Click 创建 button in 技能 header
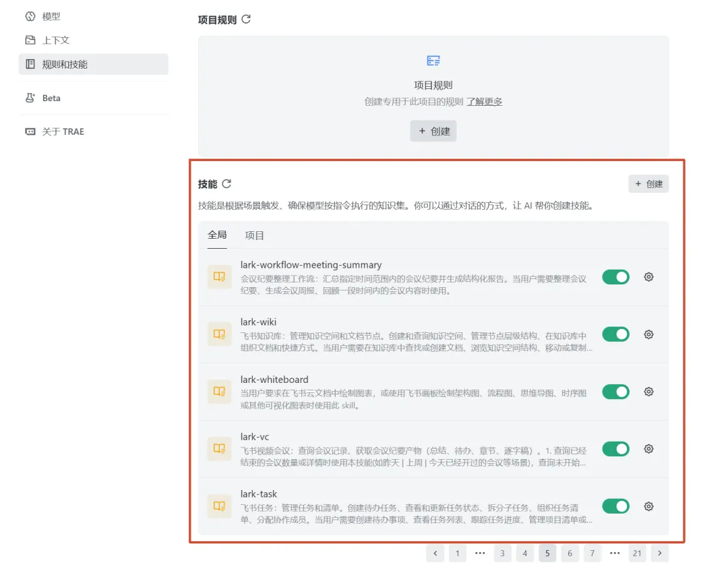Screen dimensions: 728x573 point(648,184)
